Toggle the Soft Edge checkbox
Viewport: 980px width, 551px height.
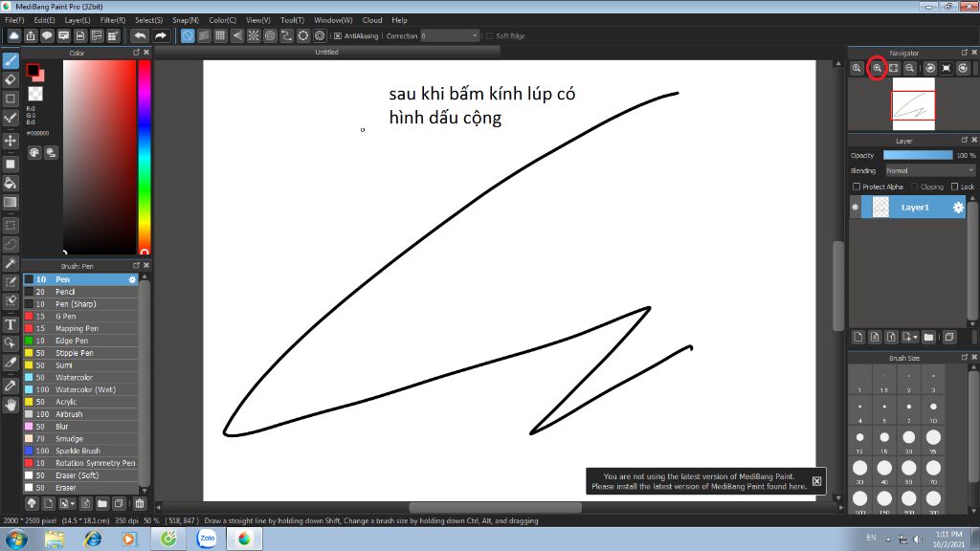point(489,36)
